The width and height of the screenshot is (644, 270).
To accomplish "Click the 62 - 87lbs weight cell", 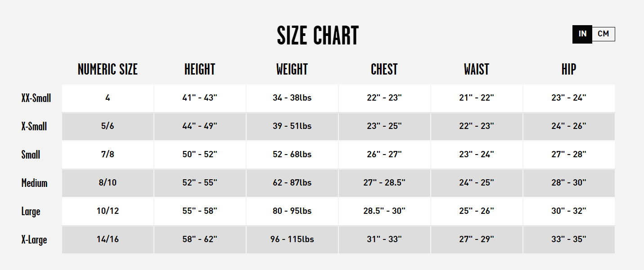I will [292, 183].
